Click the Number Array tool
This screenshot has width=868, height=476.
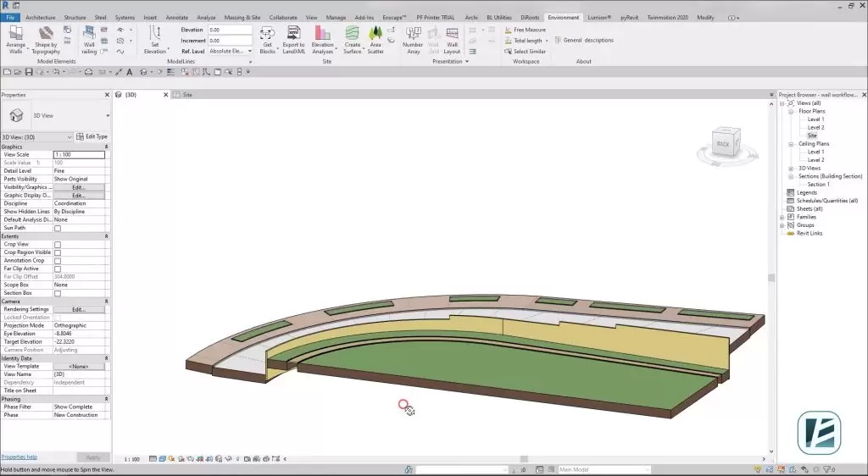click(x=413, y=39)
